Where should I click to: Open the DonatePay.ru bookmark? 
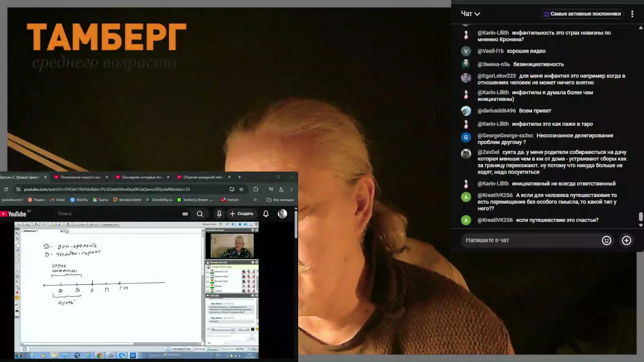click(159, 200)
